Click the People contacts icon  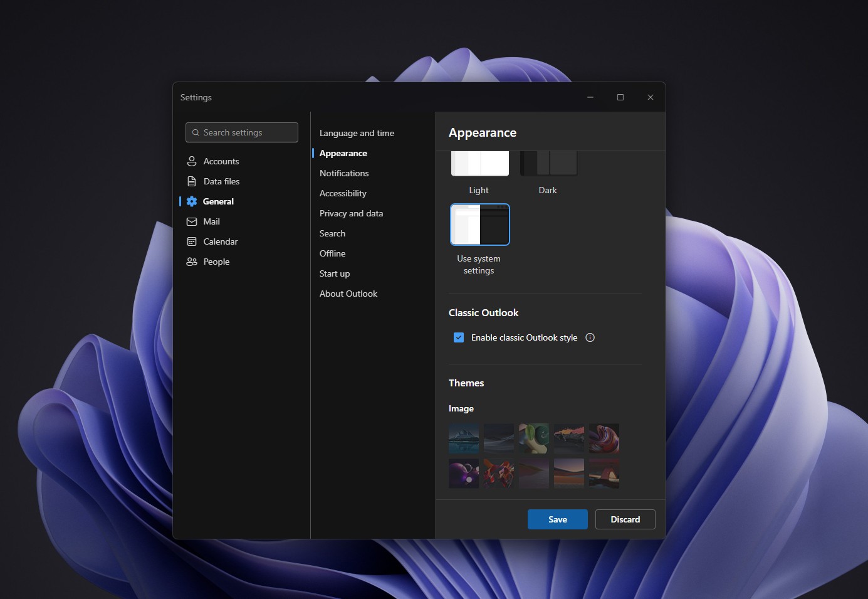[192, 262]
